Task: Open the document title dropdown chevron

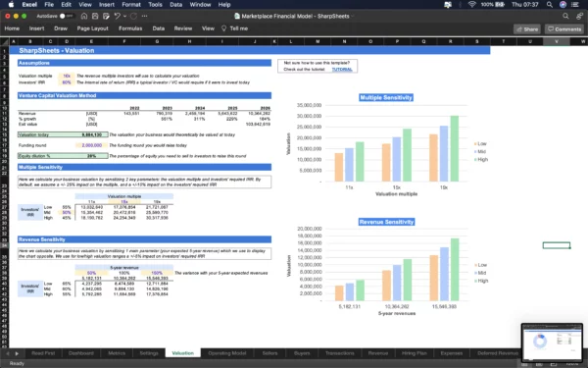Action: tap(353, 16)
